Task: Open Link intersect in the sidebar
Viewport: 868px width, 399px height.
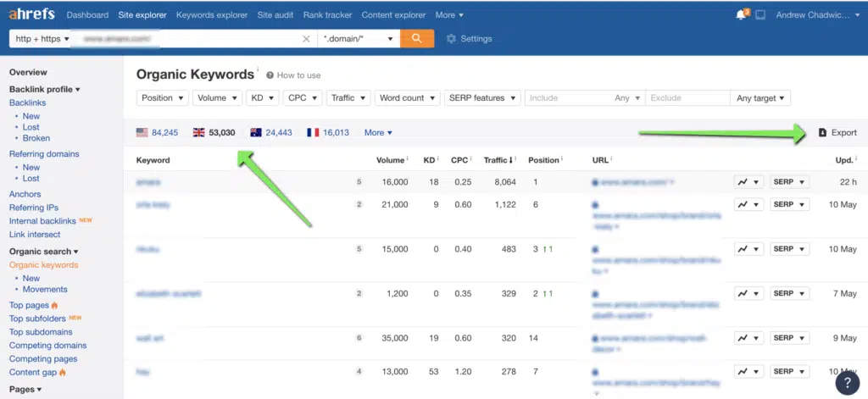Action: pyautogui.click(x=35, y=234)
